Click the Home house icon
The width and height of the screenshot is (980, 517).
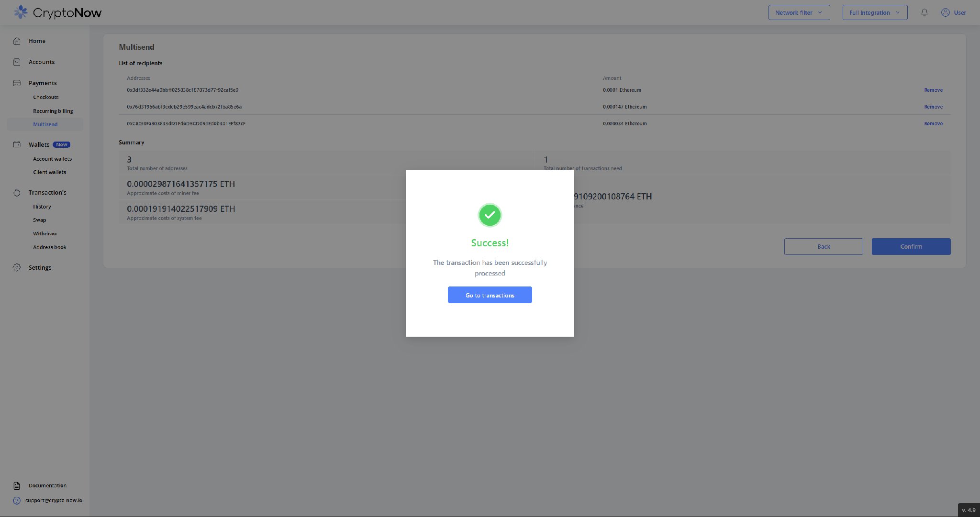coord(17,41)
